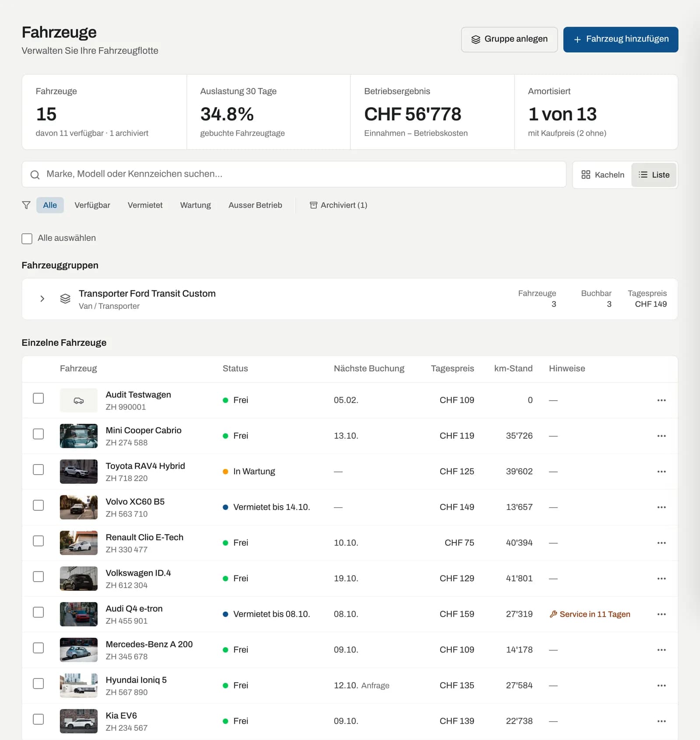Select the Toyota RAV4 Hybrid checkbox
Screen dimensions: 700x740
coord(38,470)
